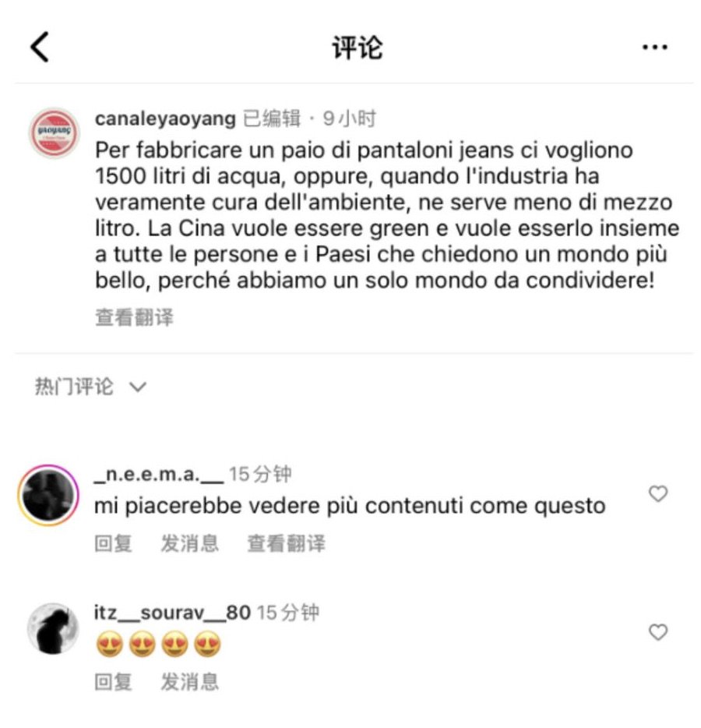Tap the itz__sourav__80 profile avatar
The height and width of the screenshot is (728, 701).
pos(53,629)
